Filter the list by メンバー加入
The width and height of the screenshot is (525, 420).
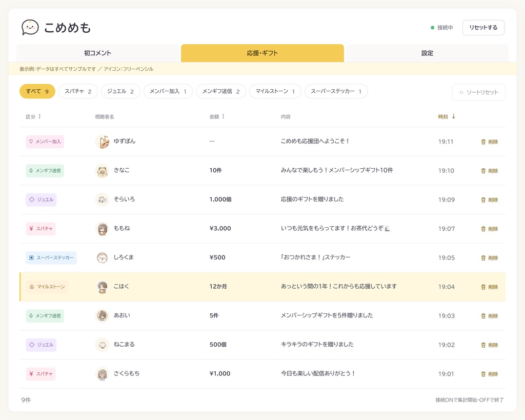168,91
